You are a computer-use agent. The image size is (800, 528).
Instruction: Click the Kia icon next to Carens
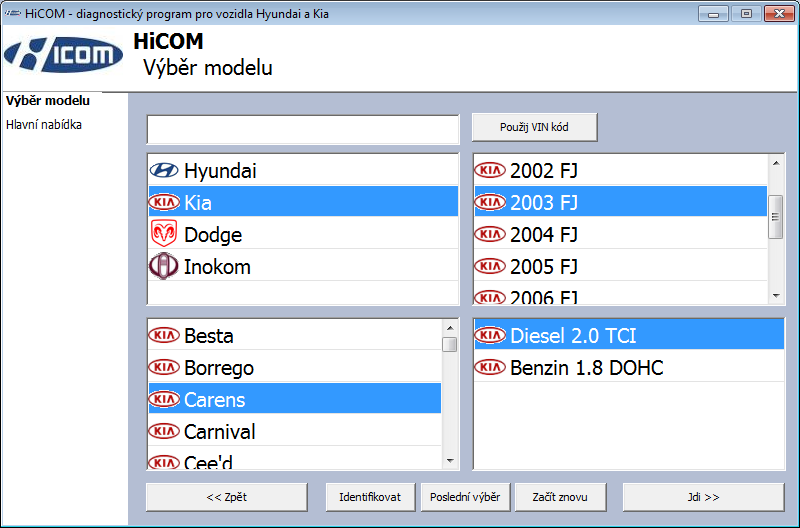164,399
